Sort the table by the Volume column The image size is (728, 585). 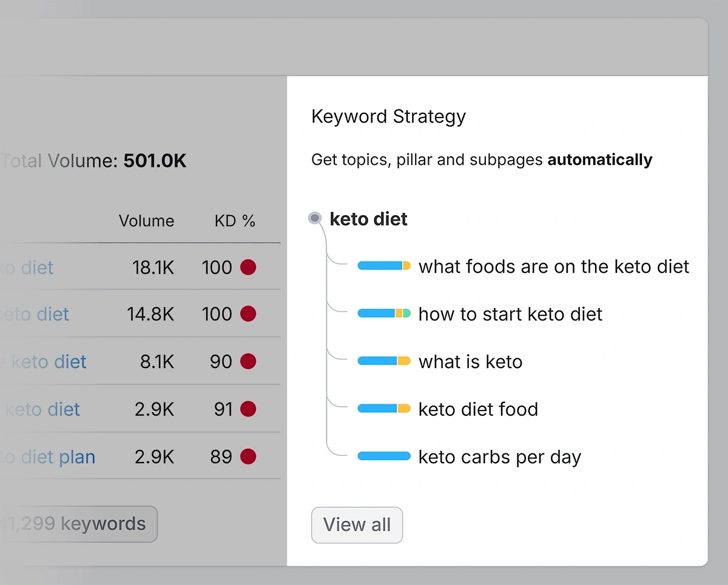point(146,221)
